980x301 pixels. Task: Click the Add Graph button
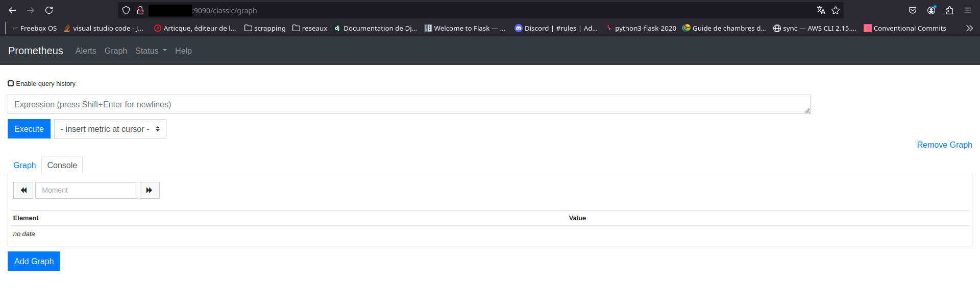click(34, 261)
